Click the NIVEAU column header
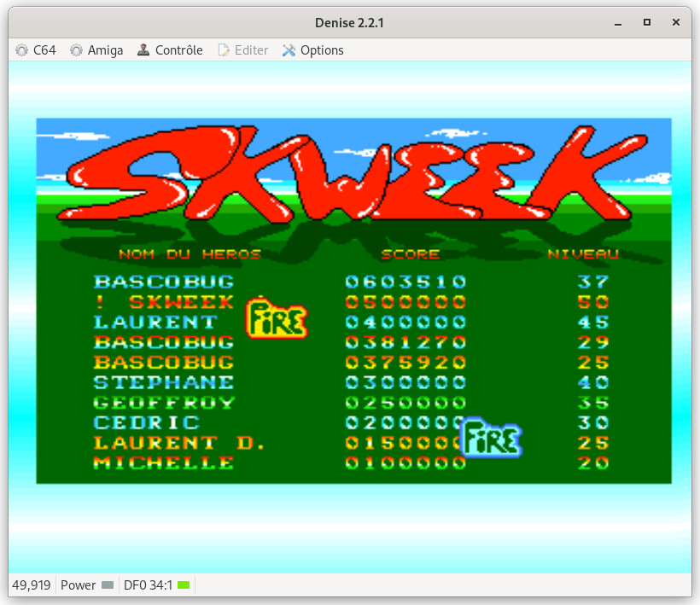700x605 pixels. coord(584,254)
